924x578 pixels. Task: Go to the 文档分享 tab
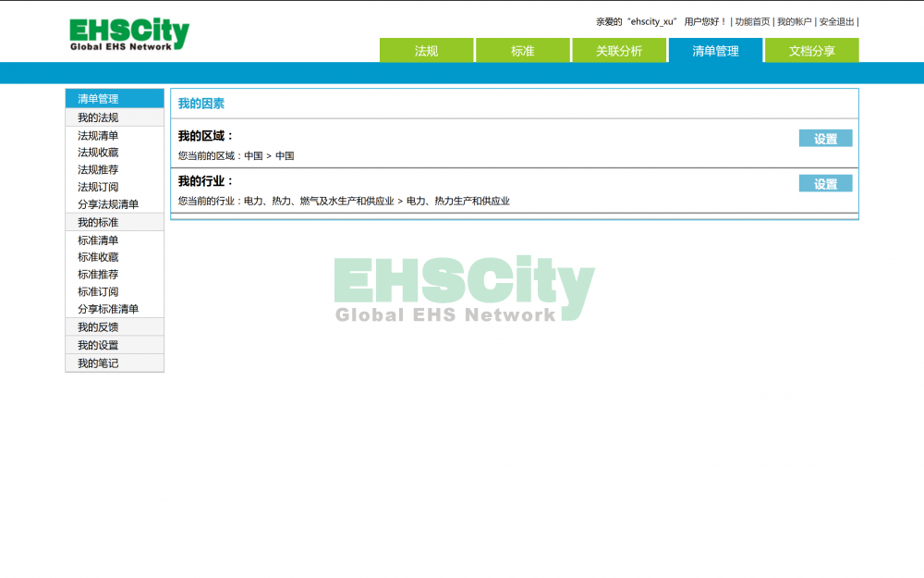click(x=812, y=51)
